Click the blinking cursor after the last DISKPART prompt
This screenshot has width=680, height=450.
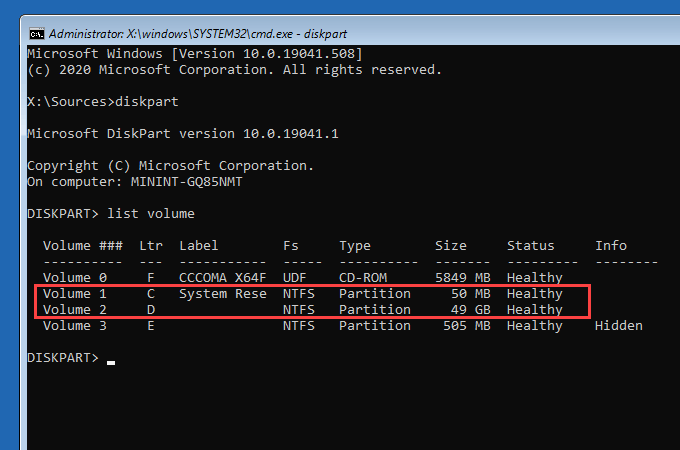click(111, 362)
